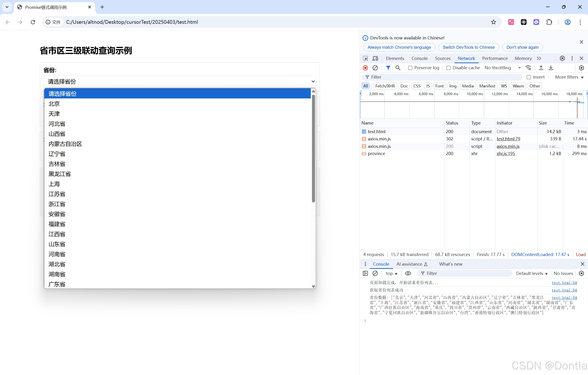This screenshot has width=588, height=375.
Task: Switch to the Elements tab
Action: [395, 58]
